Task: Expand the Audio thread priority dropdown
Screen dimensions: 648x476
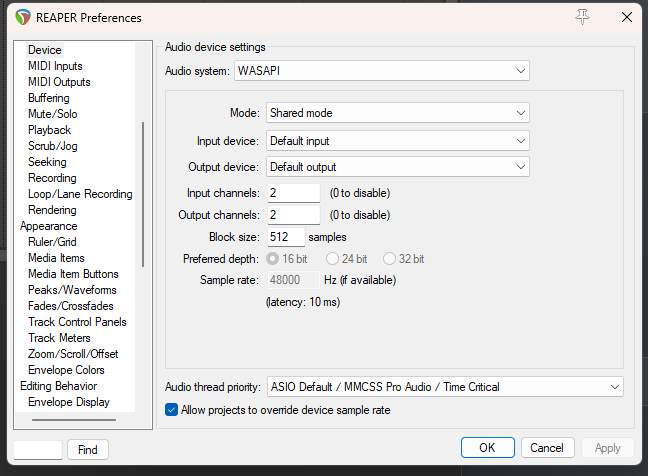Action: point(444,386)
